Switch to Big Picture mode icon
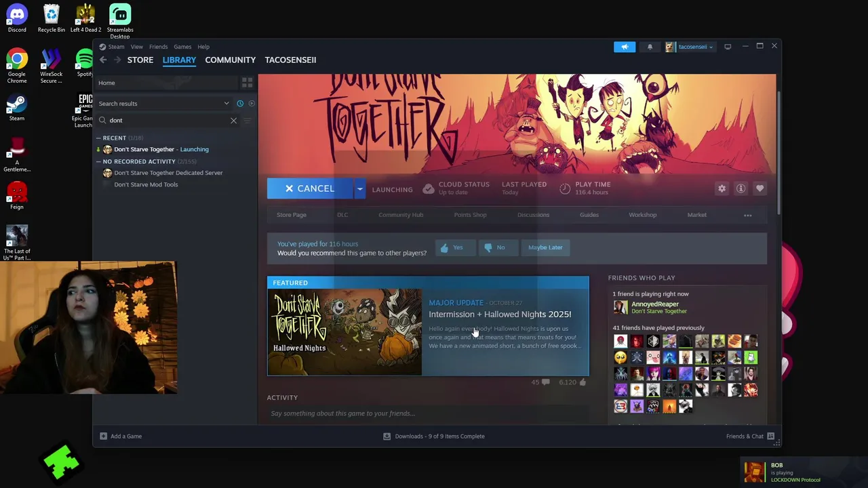The image size is (868, 488). pyautogui.click(x=728, y=47)
